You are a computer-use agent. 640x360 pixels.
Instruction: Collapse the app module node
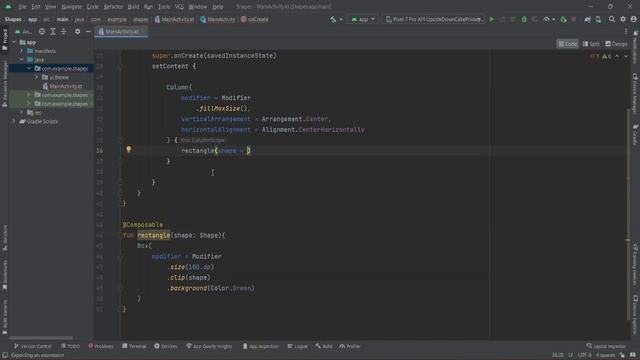click(x=14, y=42)
